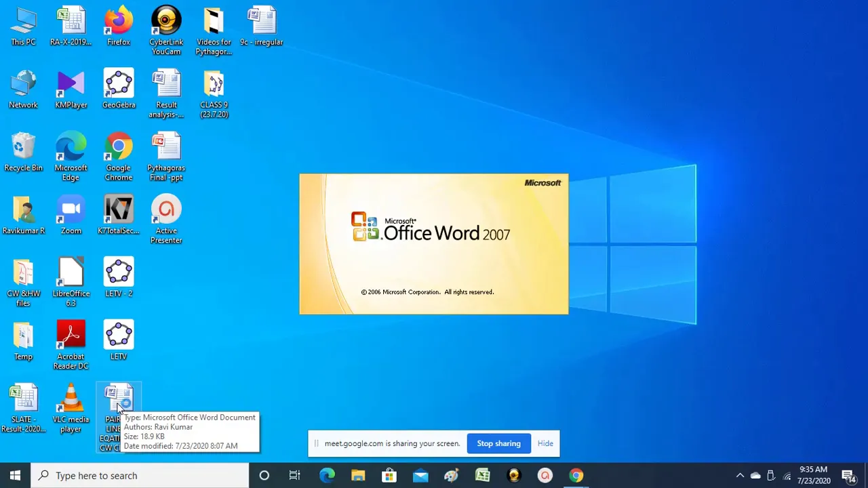Click the USB device tray icon
This screenshot has height=488, width=868.
click(x=771, y=475)
